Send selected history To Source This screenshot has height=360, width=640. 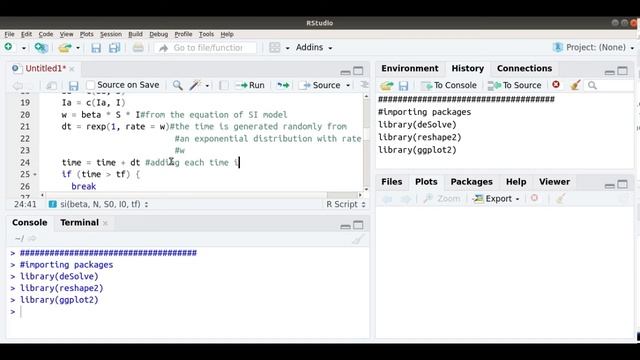[515, 85]
